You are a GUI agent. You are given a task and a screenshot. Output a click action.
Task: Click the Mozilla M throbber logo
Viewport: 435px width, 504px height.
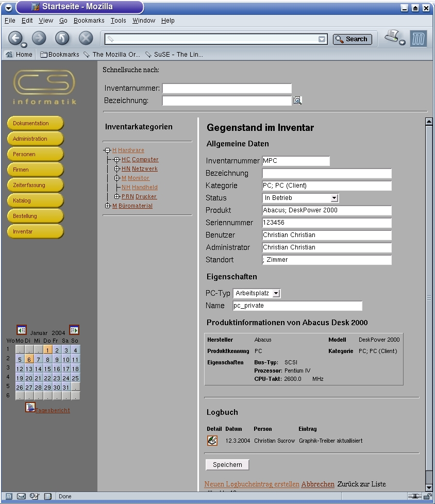[x=419, y=39]
